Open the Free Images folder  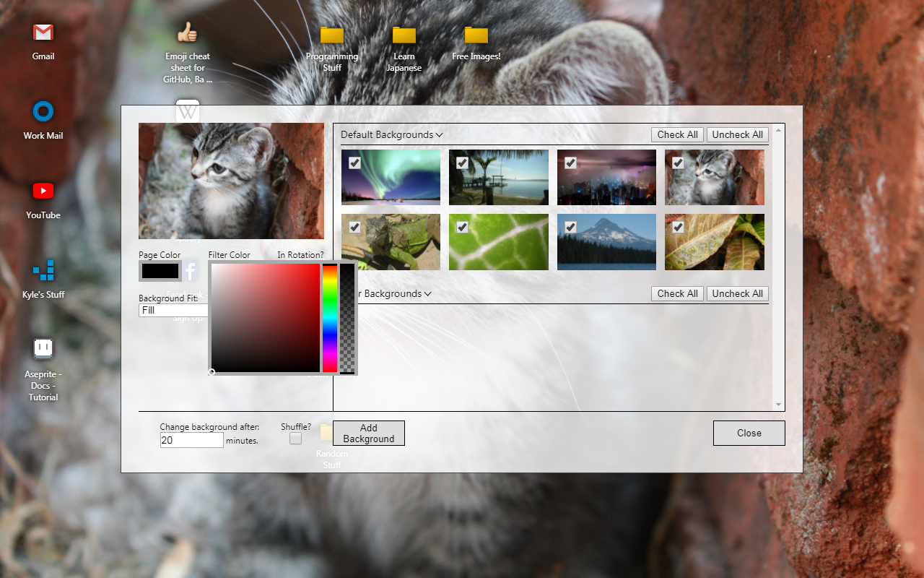(x=476, y=33)
